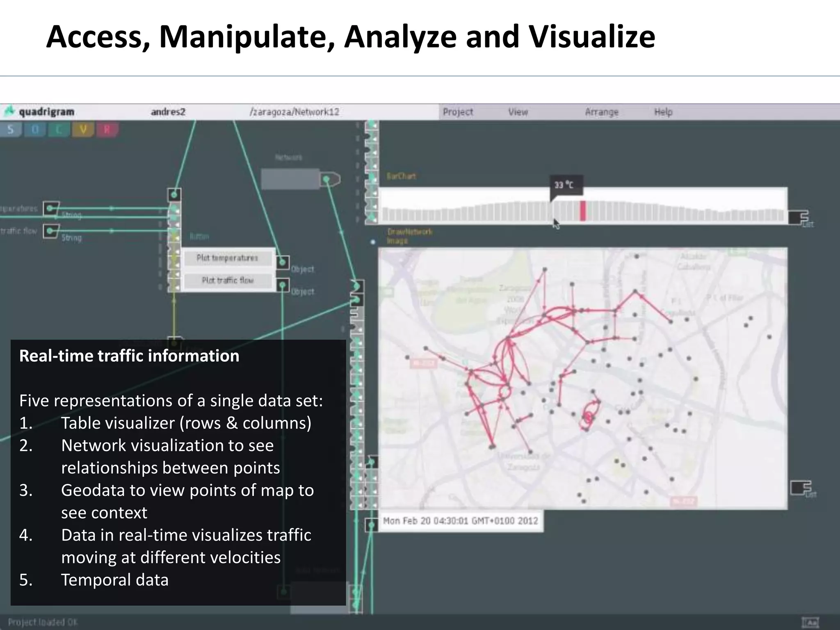Click the /zaragoza/Network12 project path

tap(294, 112)
